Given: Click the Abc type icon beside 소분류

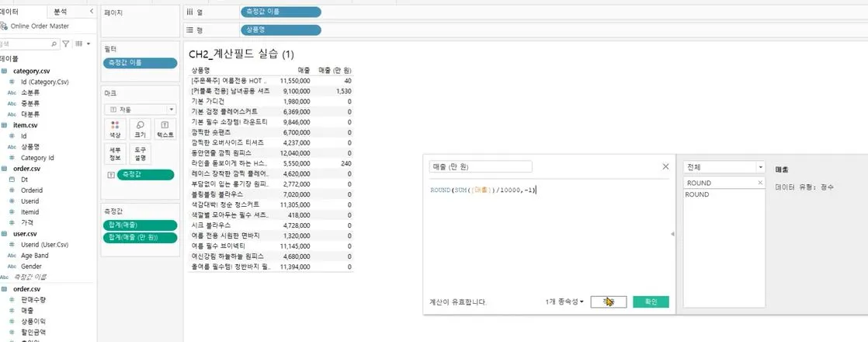Looking at the screenshot, I should pyautogui.click(x=12, y=92).
